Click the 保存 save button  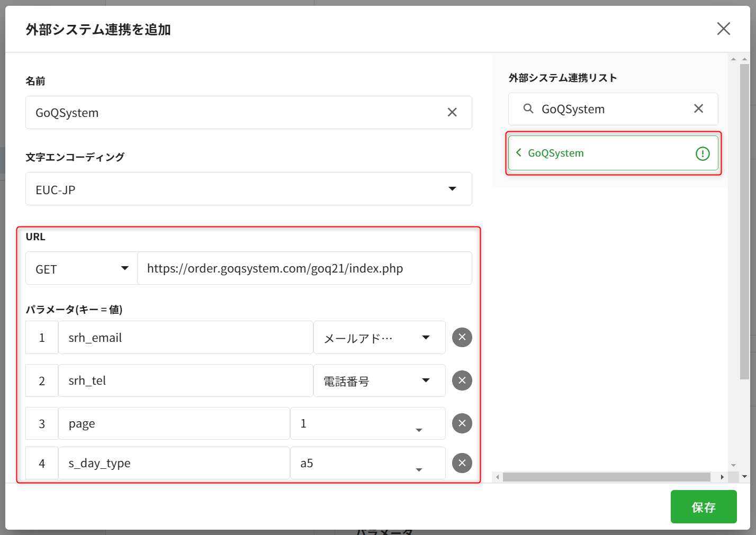pyautogui.click(x=703, y=507)
